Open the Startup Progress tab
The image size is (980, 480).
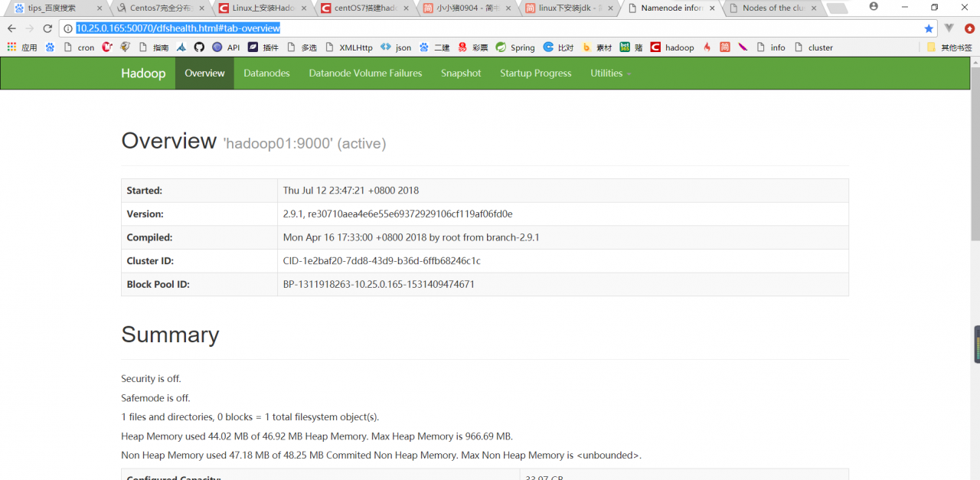(x=536, y=73)
